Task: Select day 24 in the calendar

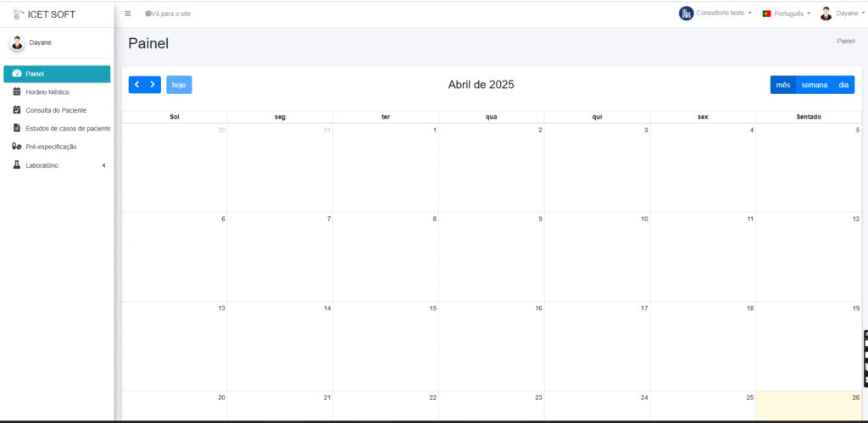Action: point(597,406)
